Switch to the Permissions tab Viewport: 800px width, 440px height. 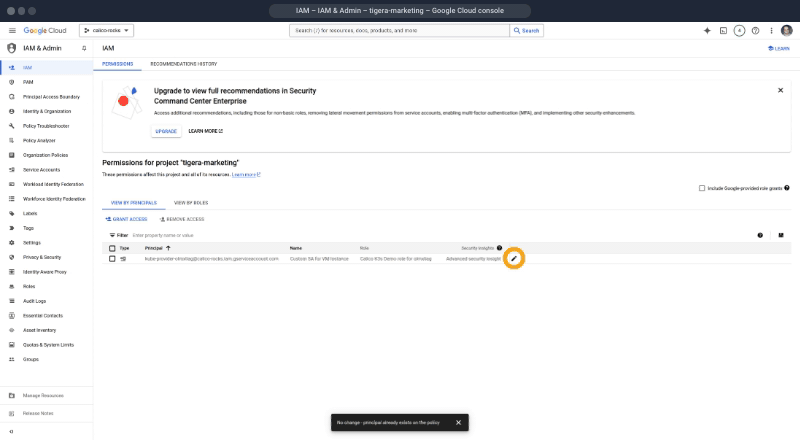click(x=117, y=64)
